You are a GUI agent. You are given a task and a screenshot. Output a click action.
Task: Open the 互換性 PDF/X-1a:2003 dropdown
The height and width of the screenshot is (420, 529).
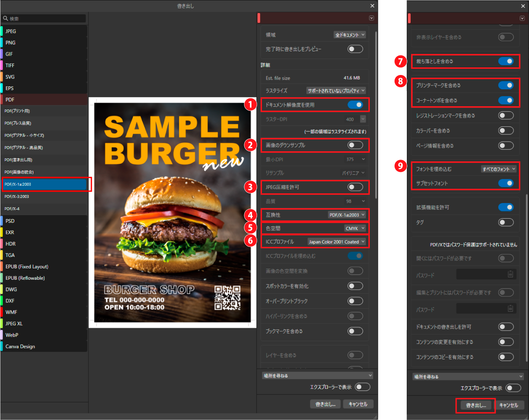tap(347, 215)
